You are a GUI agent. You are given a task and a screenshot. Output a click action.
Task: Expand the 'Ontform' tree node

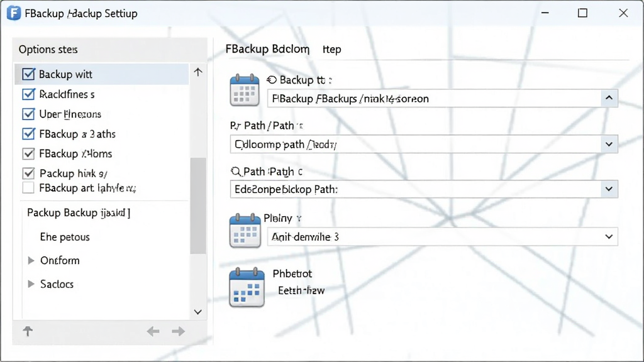click(x=31, y=260)
